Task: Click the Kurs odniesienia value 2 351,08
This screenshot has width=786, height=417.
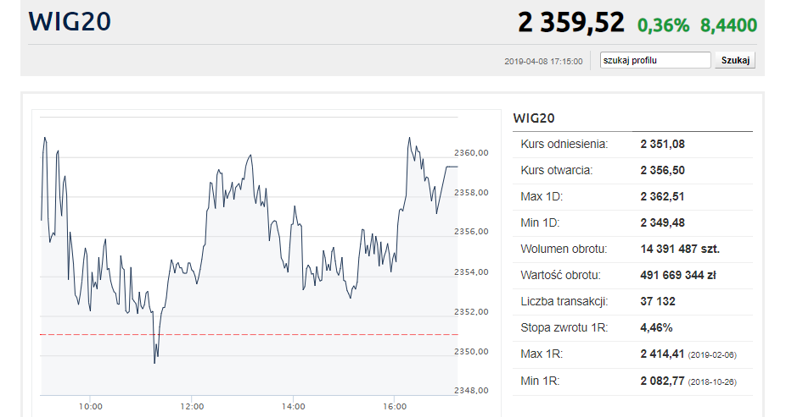Action: point(662,144)
